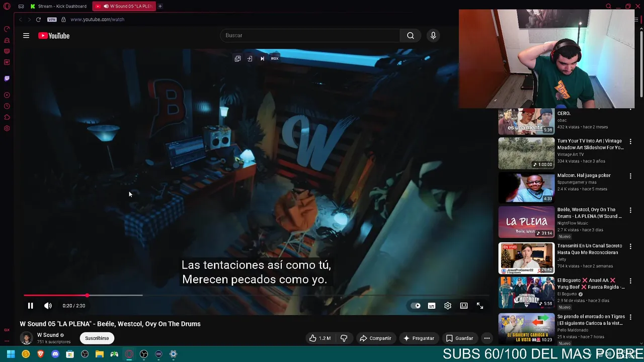The image size is (644, 362).
Task: Open options for Beéle, Westcol LA PLENA mix
Action: click(630, 210)
